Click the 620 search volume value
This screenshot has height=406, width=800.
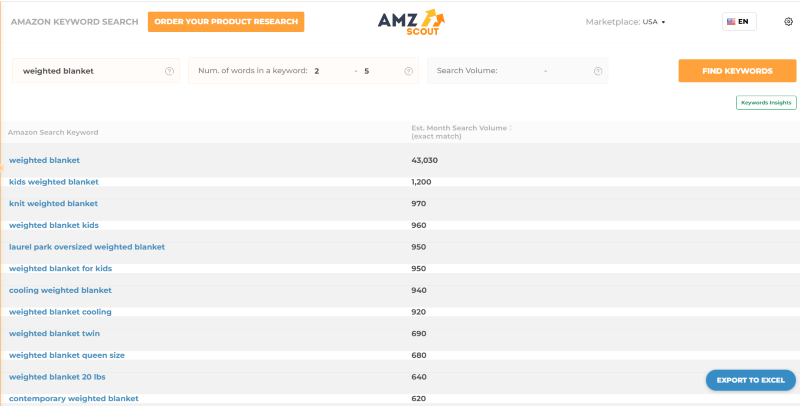coord(418,399)
